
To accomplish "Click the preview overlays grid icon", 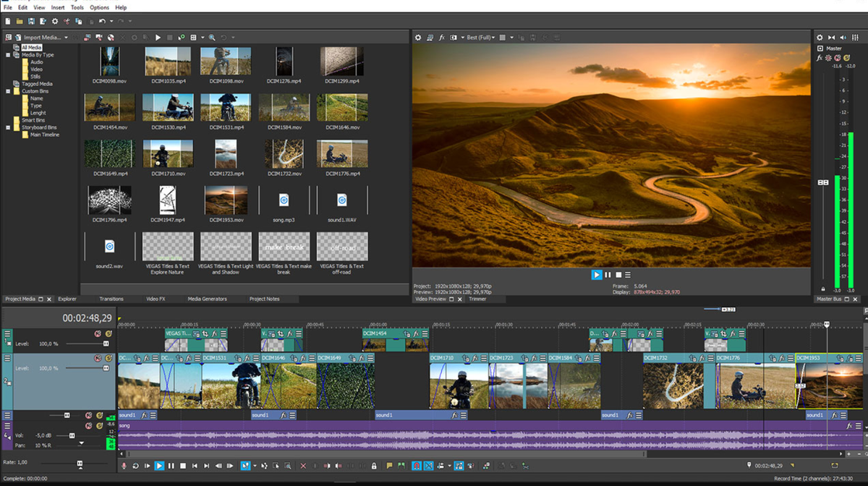I will point(503,37).
